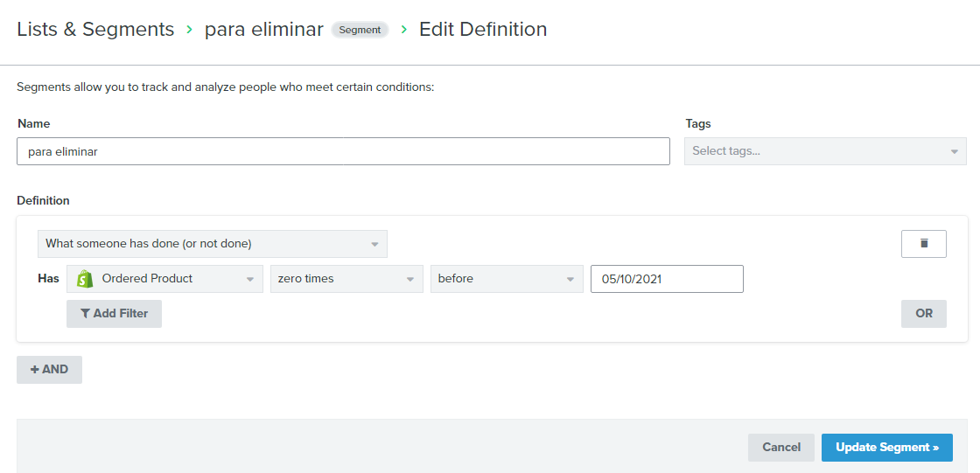
Task: Expand the Ordered Product metric dropdown arrow
Action: [250, 279]
